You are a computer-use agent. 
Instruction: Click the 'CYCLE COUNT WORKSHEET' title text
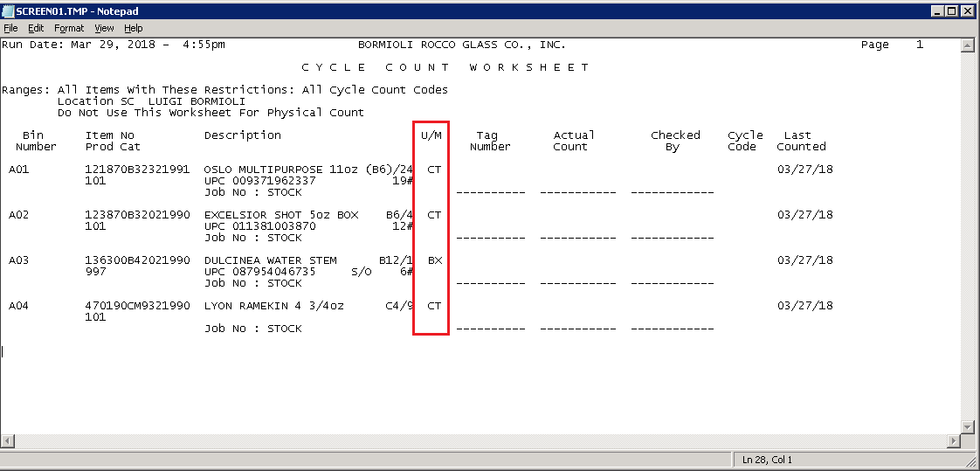point(445,67)
